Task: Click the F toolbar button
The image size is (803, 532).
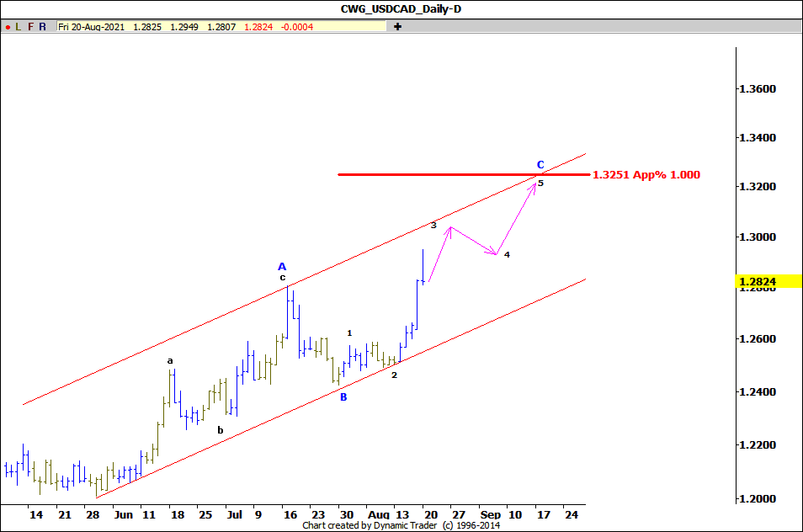Action: point(31,27)
